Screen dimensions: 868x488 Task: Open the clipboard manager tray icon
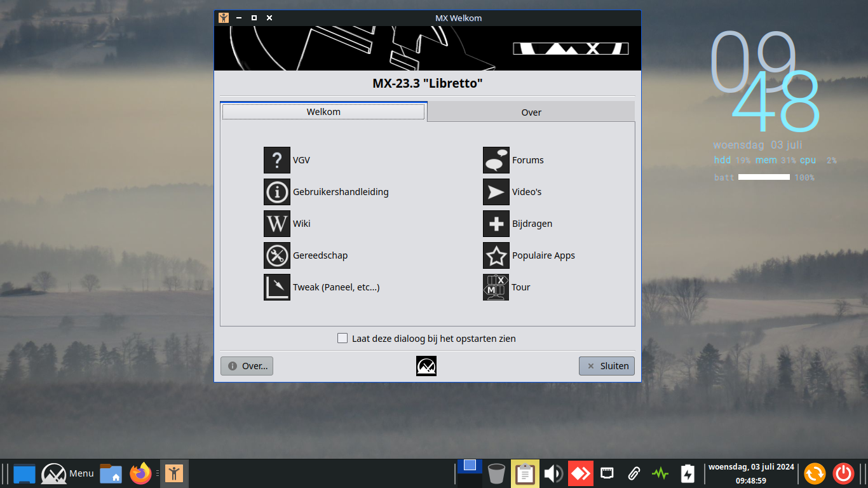pyautogui.click(x=525, y=473)
